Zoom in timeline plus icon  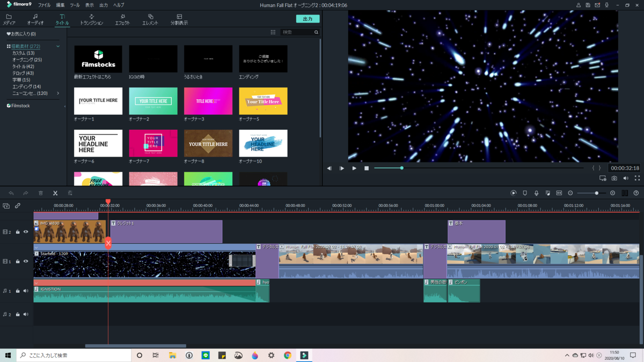pos(613,193)
